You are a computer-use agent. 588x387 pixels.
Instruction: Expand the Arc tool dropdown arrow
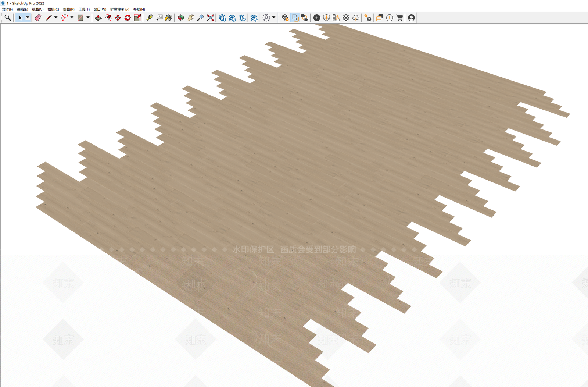72,17
